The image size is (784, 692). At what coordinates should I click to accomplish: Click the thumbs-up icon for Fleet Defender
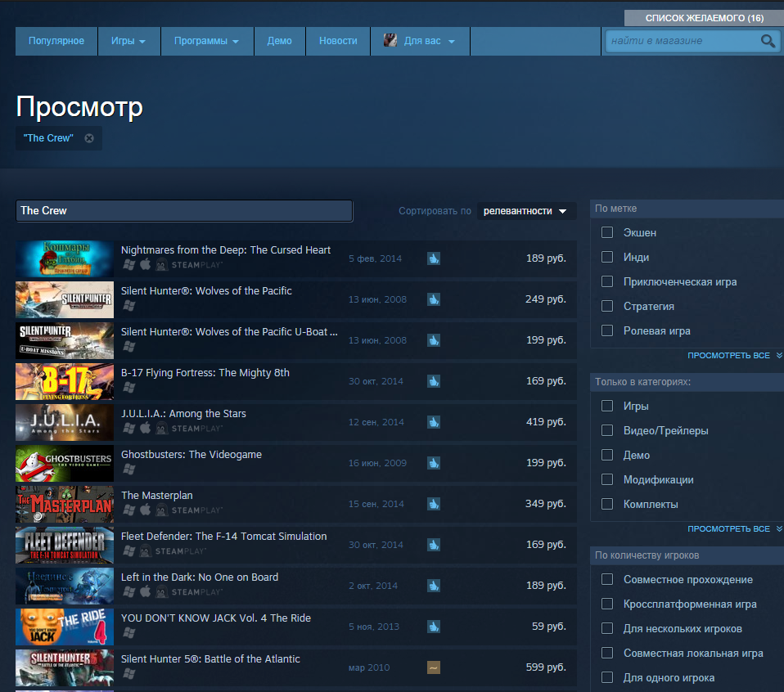coord(434,544)
